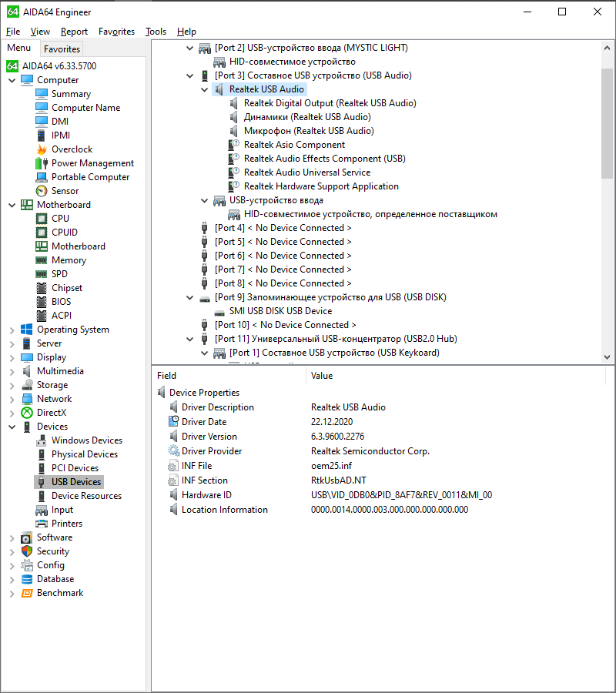Image resolution: width=616 pixels, height=693 pixels.
Task: Click INF File value oem25.inf
Action: (x=331, y=466)
